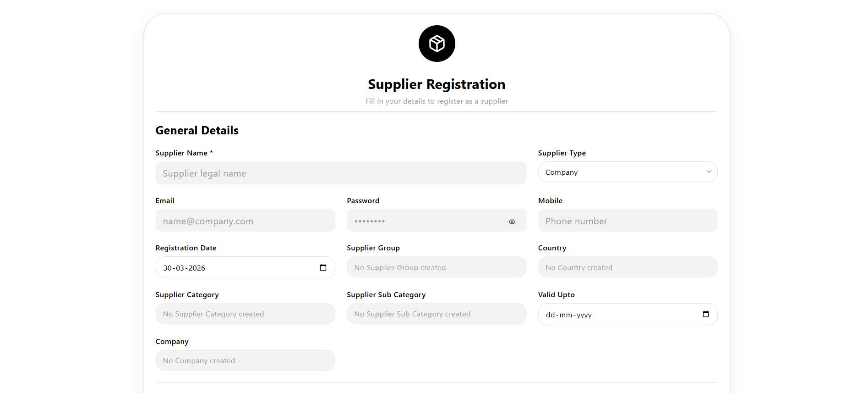Click the Valid Upto label

click(x=557, y=295)
